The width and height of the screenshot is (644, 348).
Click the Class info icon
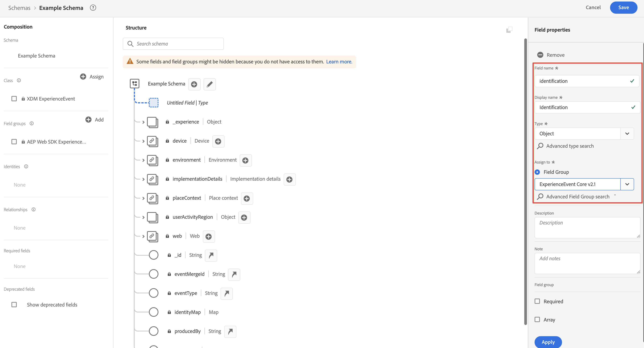click(19, 80)
